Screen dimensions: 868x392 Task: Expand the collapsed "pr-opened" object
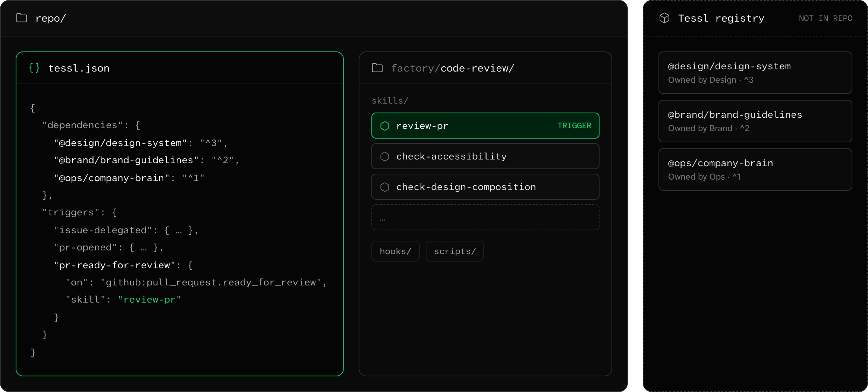point(108,247)
